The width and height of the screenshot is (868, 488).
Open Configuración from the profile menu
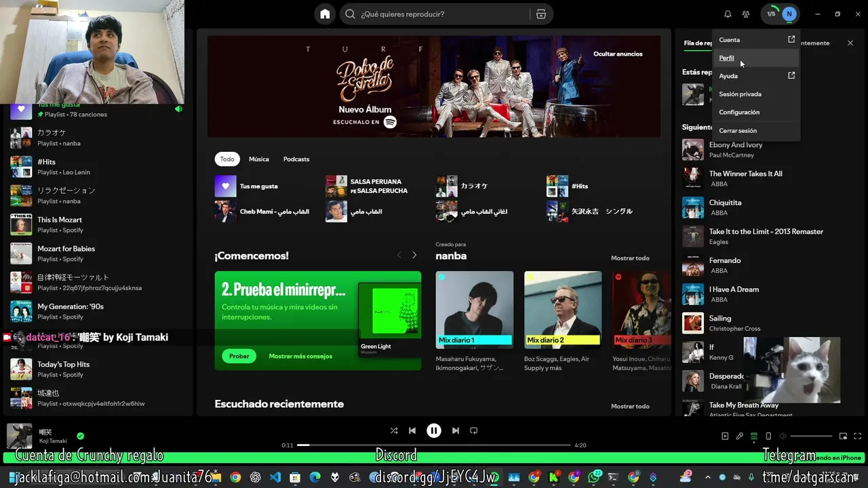click(756, 112)
